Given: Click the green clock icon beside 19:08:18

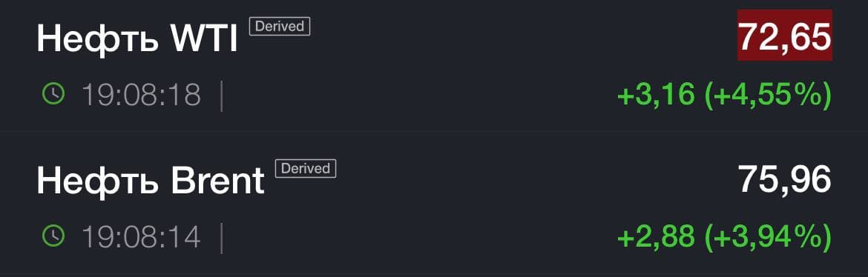Looking at the screenshot, I should pos(53,95).
